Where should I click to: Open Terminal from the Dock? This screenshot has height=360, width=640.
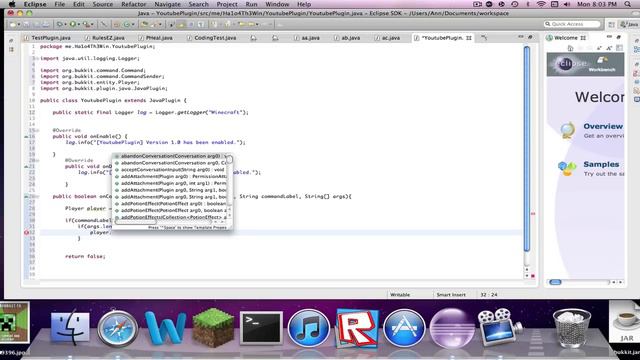click(x=261, y=328)
